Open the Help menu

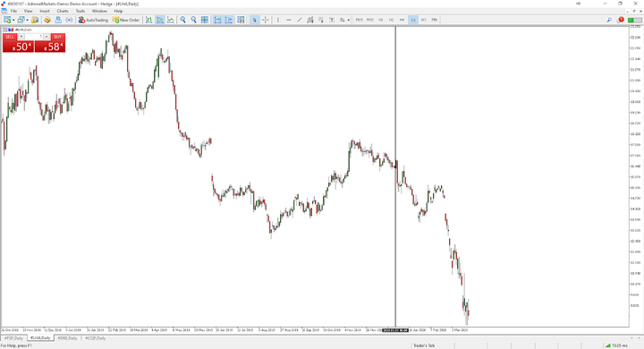point(118,11)
